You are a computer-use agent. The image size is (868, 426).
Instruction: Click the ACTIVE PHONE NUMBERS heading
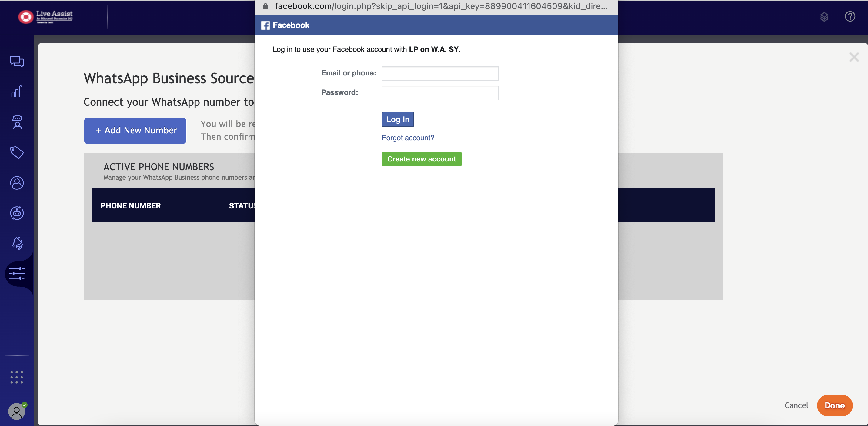coord(159,167)
